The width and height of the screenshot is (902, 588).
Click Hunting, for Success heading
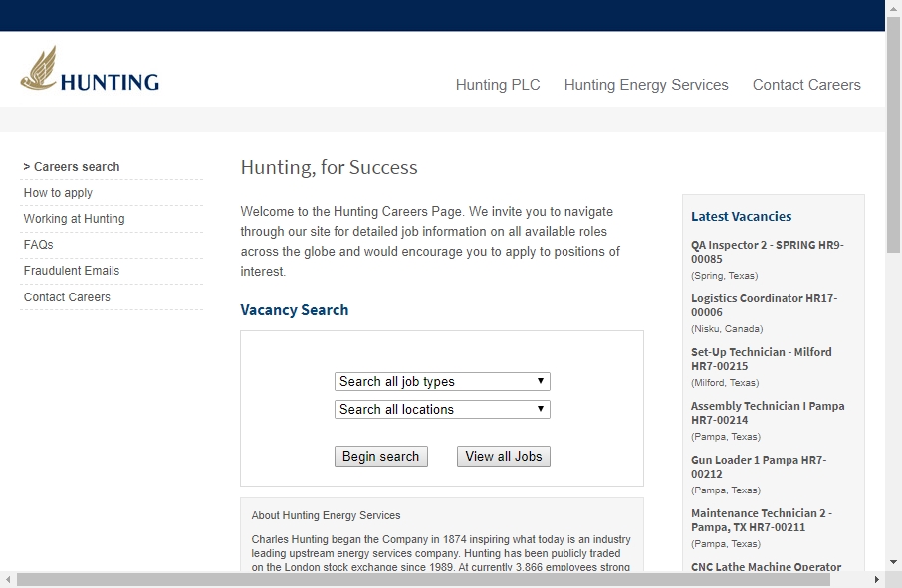click(330, 167)
